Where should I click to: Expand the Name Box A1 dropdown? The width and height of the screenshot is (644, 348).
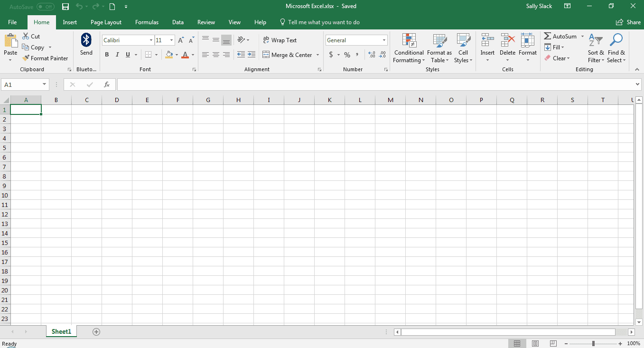tap(44, 85)
